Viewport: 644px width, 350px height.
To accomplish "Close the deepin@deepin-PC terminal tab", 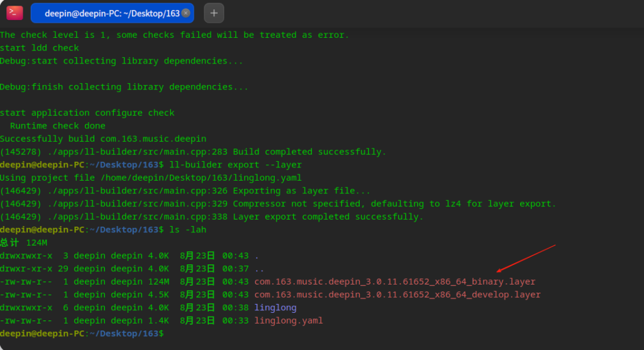I will pos(186,13).
